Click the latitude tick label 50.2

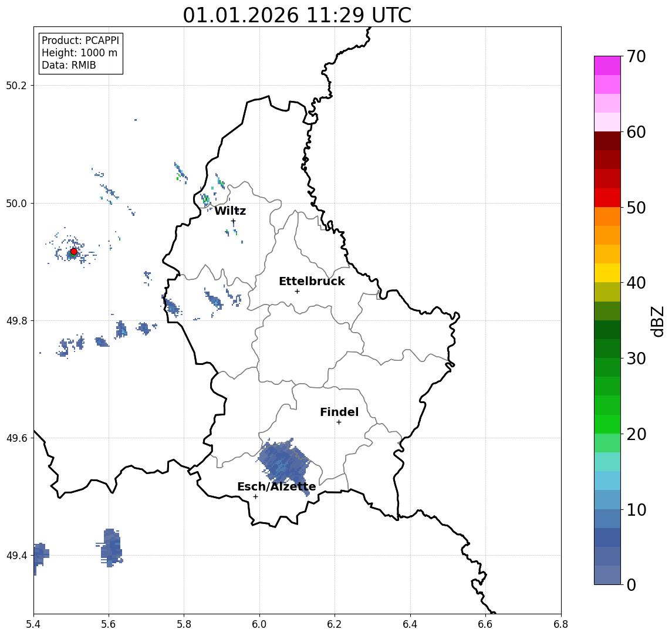click(x=16, y=85)
